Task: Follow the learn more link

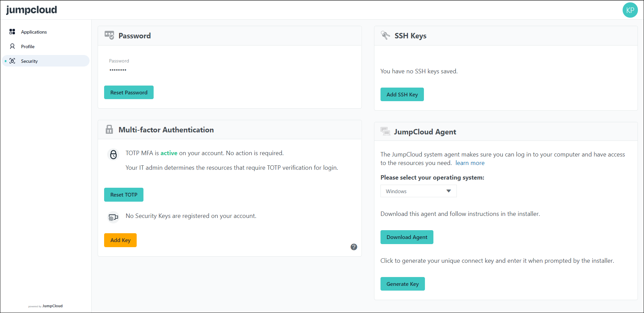Action: point(470,163)
